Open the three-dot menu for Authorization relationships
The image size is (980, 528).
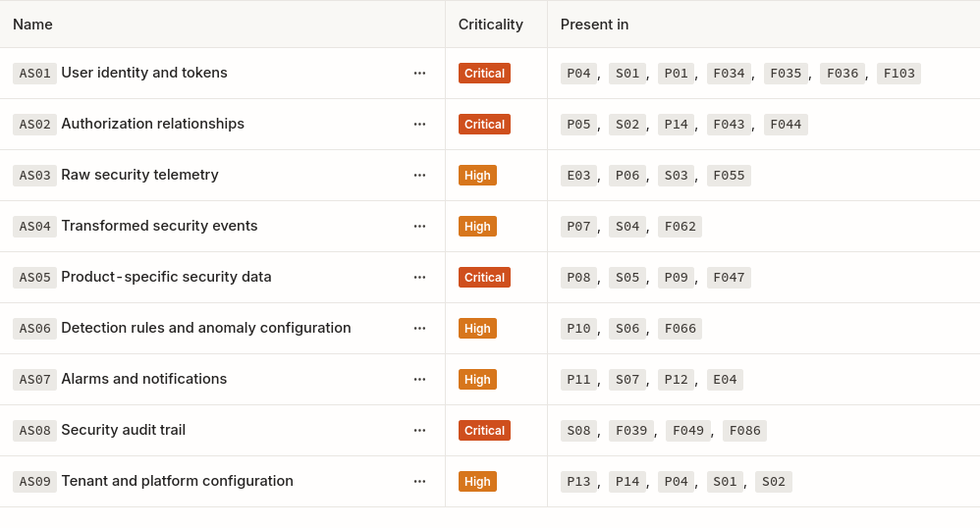pyautogui.click(x=419, y=125)
